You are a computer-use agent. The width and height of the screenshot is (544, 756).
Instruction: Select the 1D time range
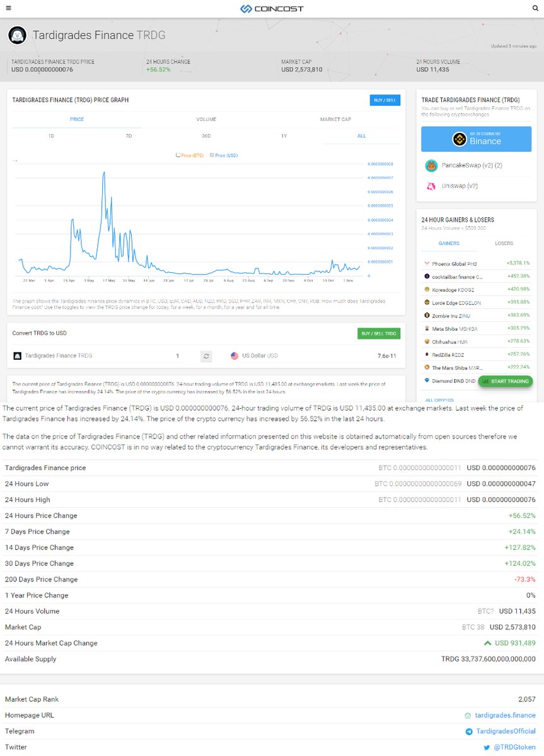(51, 136)
